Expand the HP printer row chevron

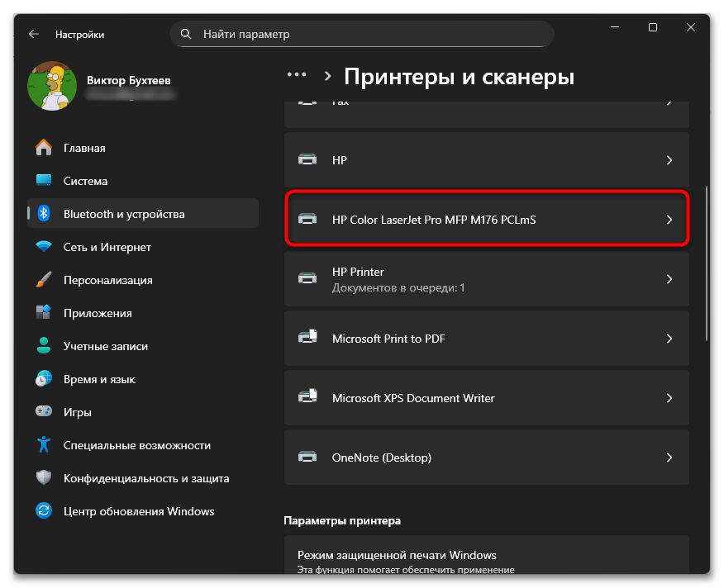click(669, 160)
